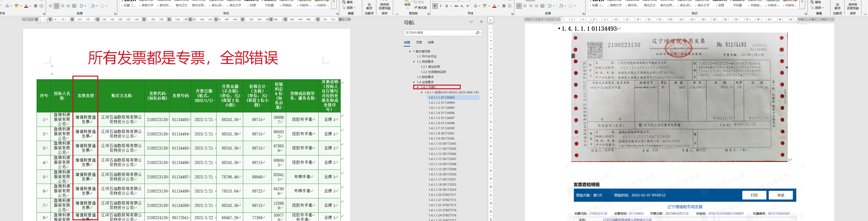Toggle subscript in right Word window
The height and width of the screenshot is (221, 868).
click(x=462, y=6)
